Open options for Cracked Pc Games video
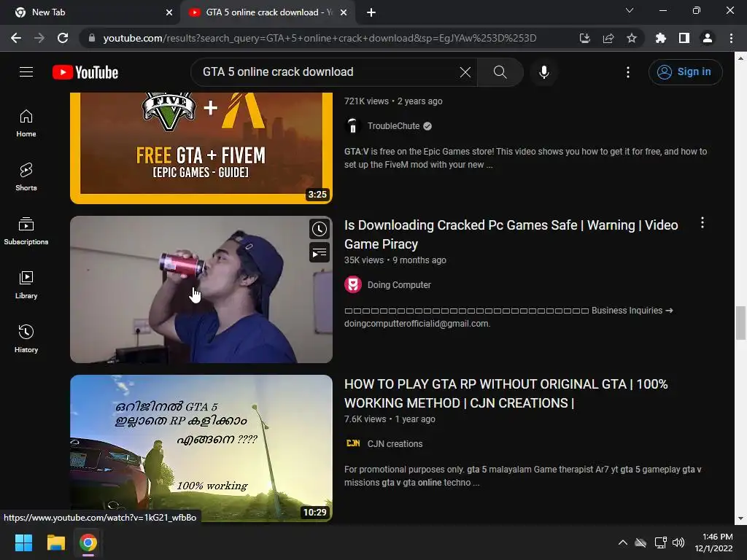 [x=703, y=223]
